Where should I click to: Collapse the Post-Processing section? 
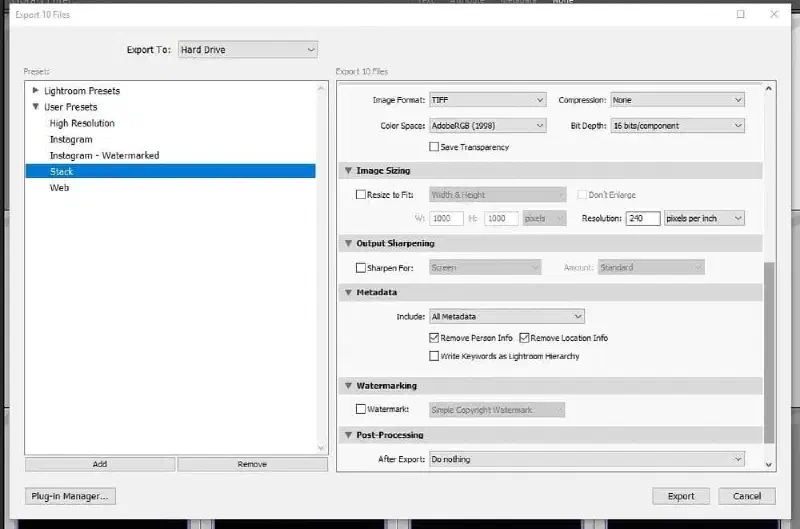pyautogui.click(x=348, y=435)
